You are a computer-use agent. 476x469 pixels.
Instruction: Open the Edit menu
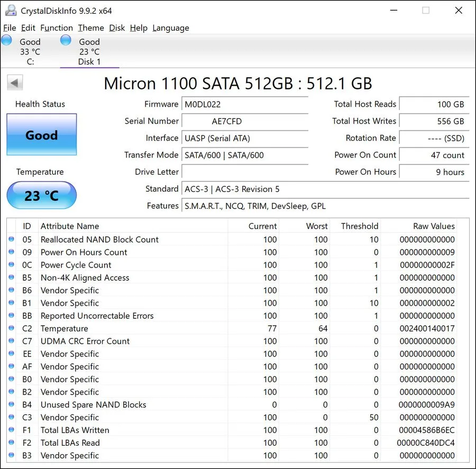28,28
